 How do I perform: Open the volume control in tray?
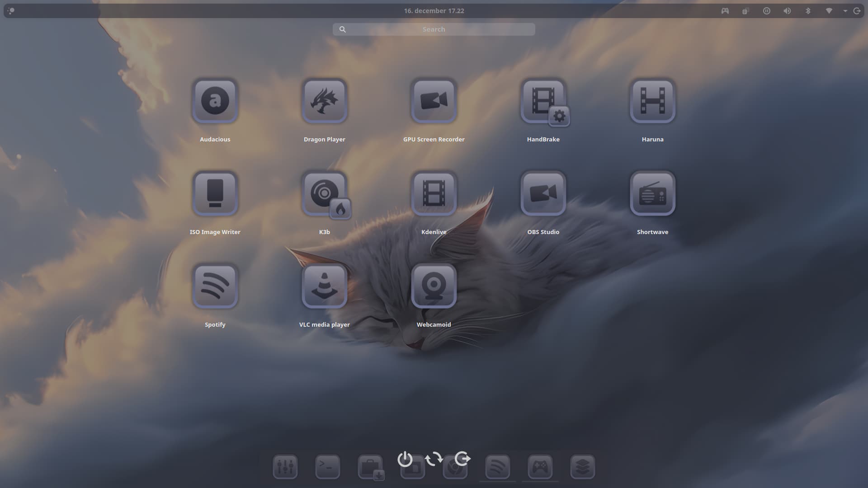787,11
